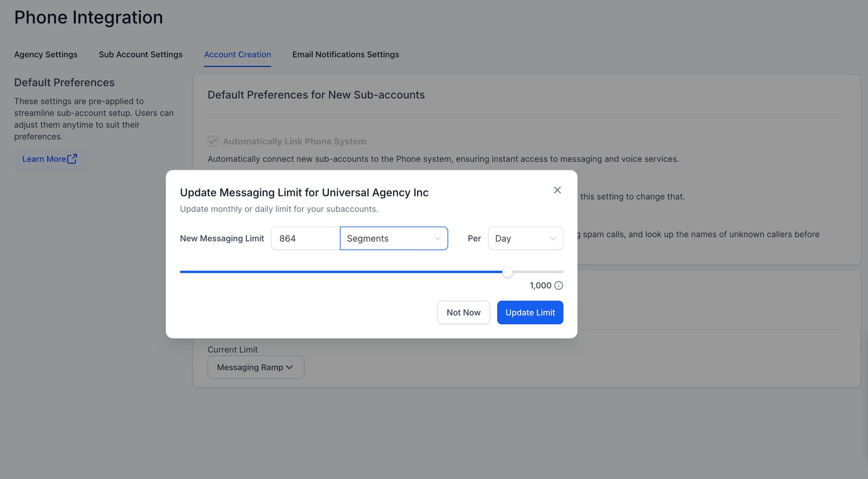Click the Not Now button

464,313
